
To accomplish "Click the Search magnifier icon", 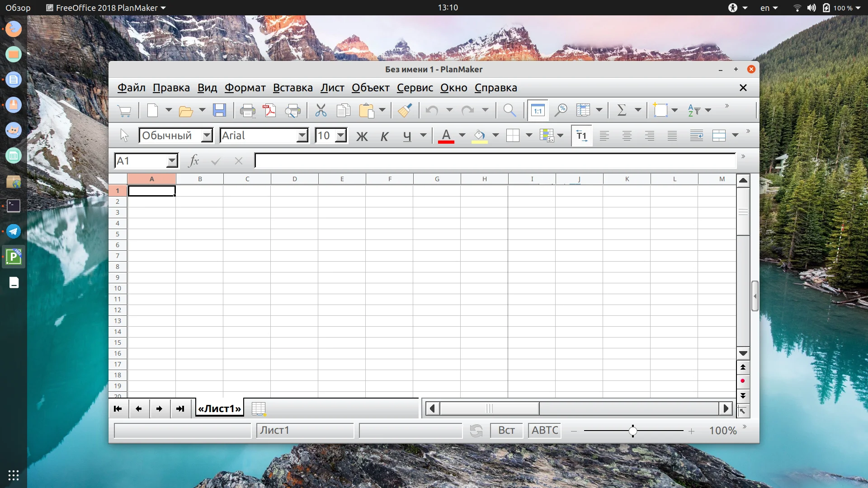I will (x=509, y=110).
